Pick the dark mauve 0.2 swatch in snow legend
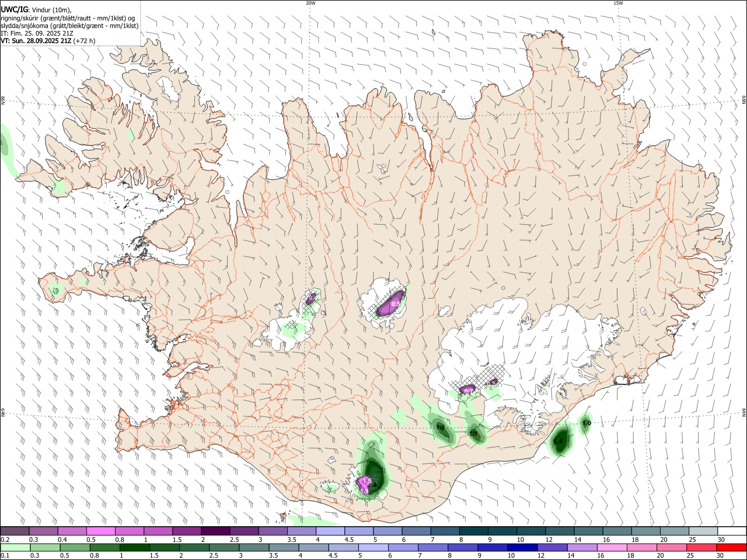This screenshot has height=560, width=747. [x=15, y=531]
